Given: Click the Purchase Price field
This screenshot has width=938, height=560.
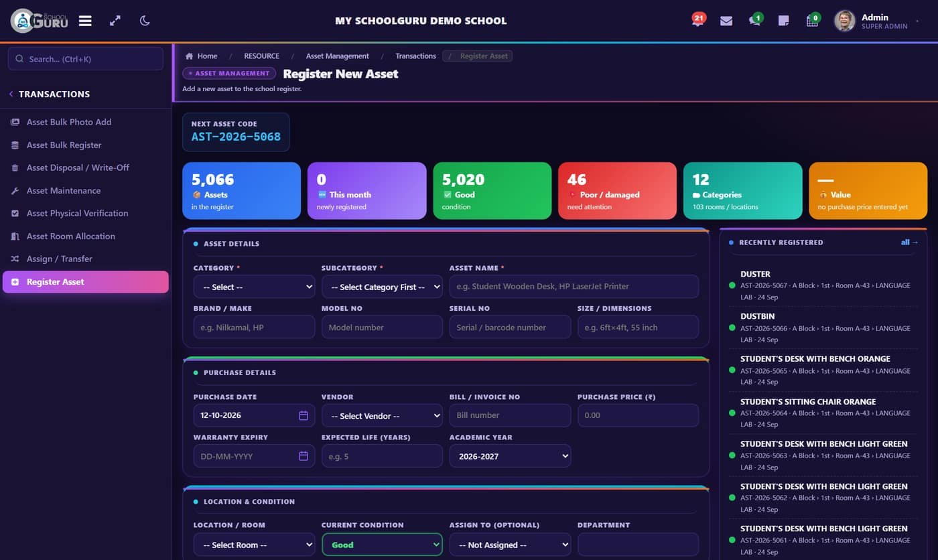Looking at the screenshot, I should 638,415.
